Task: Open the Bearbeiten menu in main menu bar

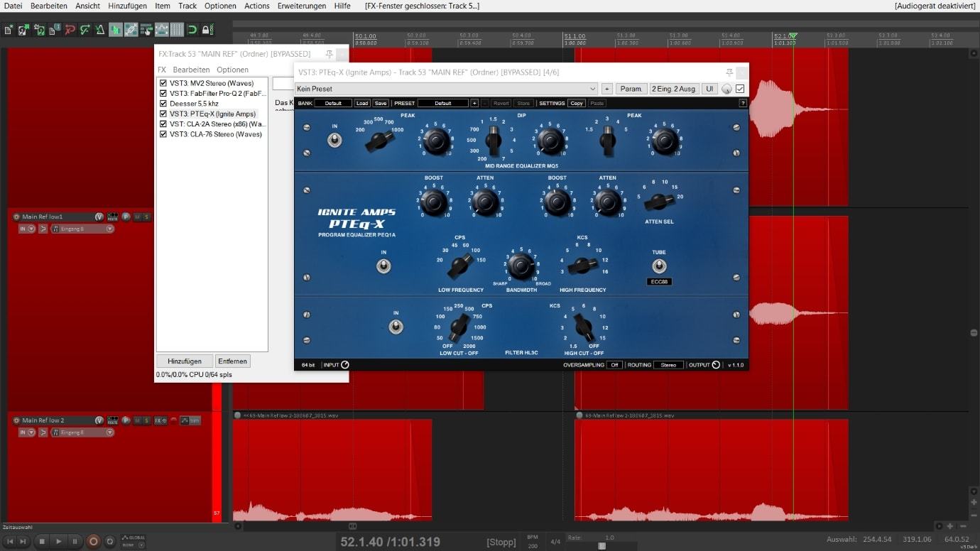Action: (x=48, y=6)
